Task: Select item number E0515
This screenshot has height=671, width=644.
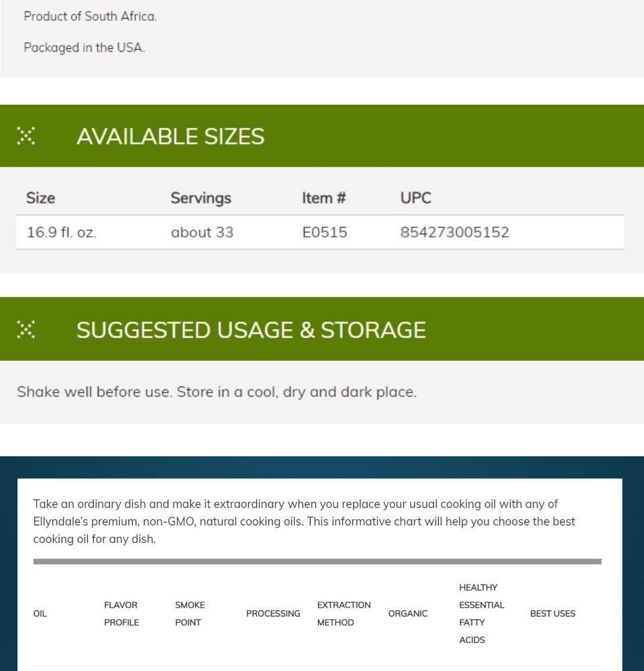Action: [x=325, y=232]
